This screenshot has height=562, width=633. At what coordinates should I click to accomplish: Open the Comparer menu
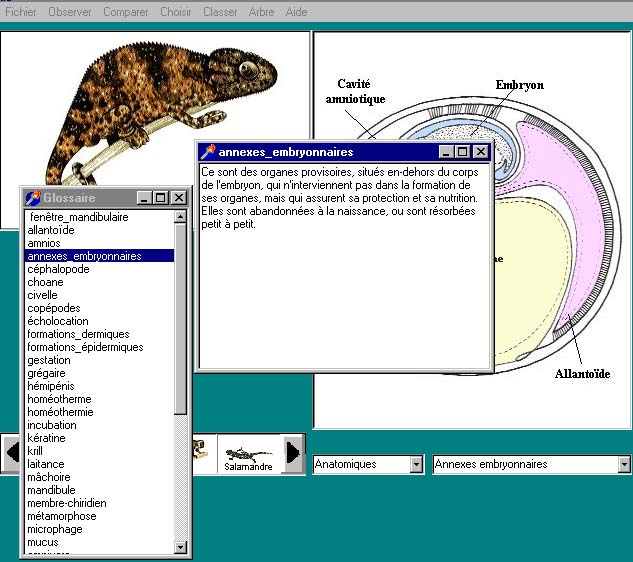(x=125, y=12)
